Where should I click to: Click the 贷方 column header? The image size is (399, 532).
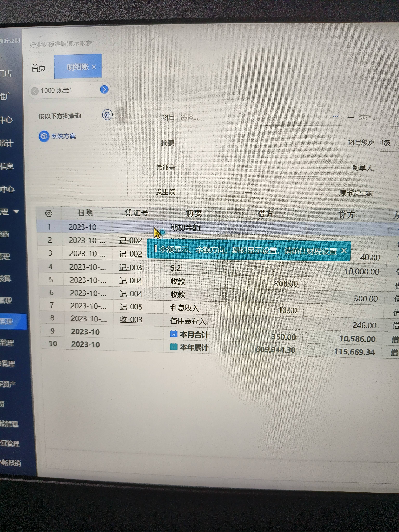coord(347,214)
